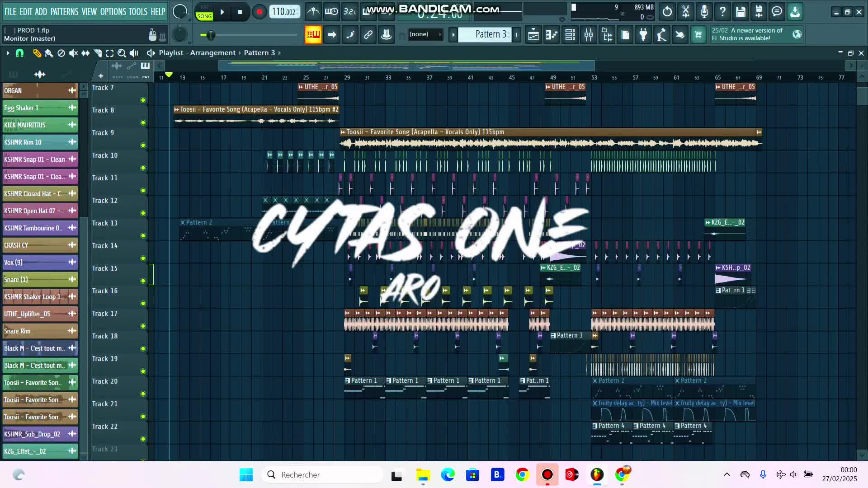The width and height of the screenshot is (868, 488).
Task: Open the ADD menu
Action: (x=41, y=12)
